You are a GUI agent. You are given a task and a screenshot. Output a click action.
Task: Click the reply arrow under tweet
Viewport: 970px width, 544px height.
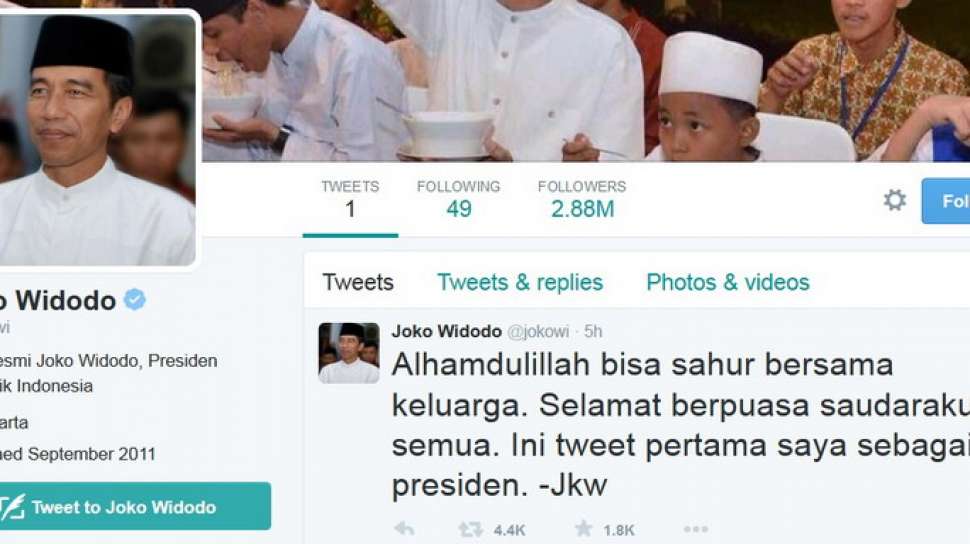coord(405,529)
